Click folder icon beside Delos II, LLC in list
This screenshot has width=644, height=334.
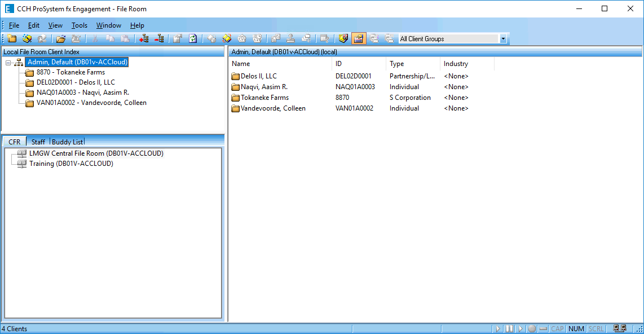(x=235, y=76)
